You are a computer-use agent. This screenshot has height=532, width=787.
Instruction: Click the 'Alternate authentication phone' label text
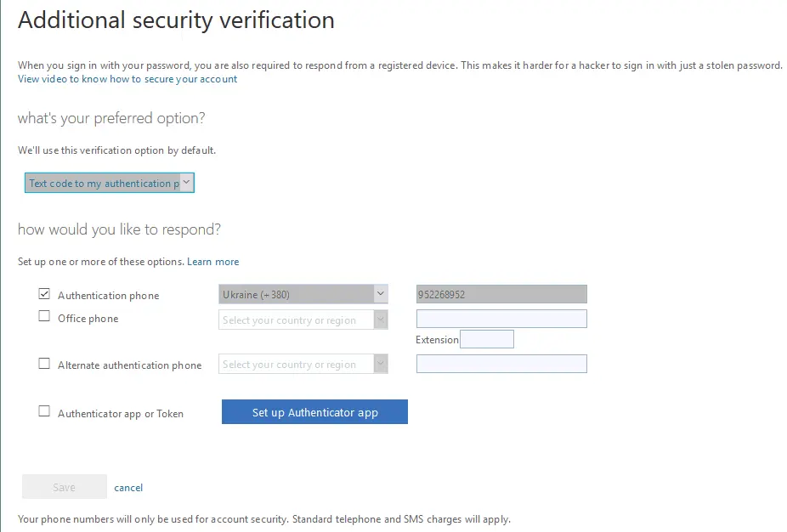coord(129,365)
